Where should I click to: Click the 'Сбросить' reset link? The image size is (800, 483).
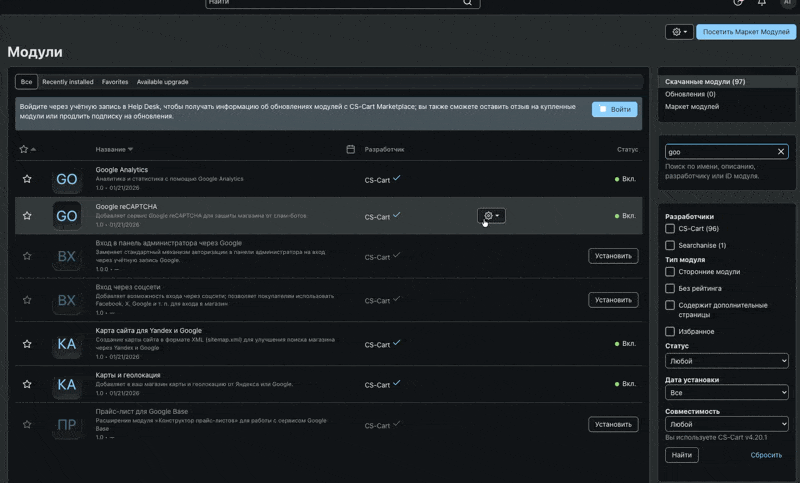pos(766,455)
